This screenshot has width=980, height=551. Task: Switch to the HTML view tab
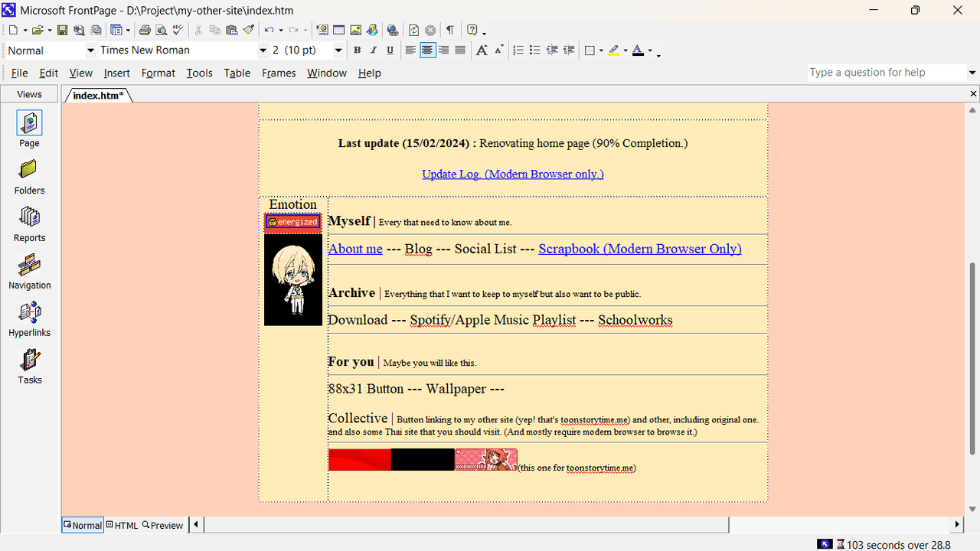point(122,525)
